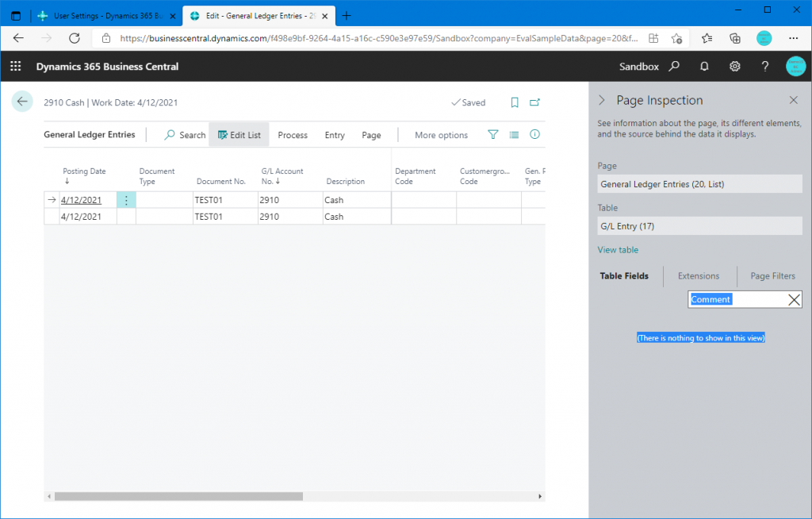Click the horizontal scrollbar thumb
Image resolution: width=812 pixels, height=519 pixels.
point(178,497)
